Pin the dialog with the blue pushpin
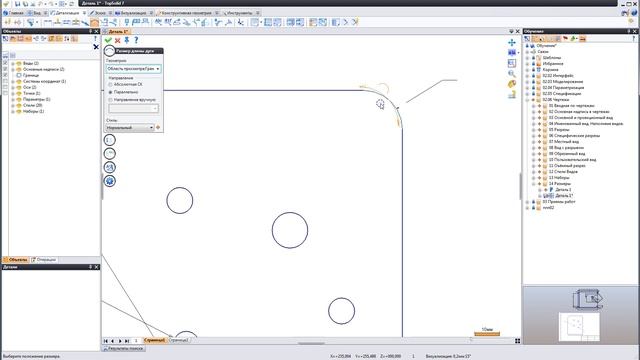Screen dimensions: 640x360 [127, 40]
